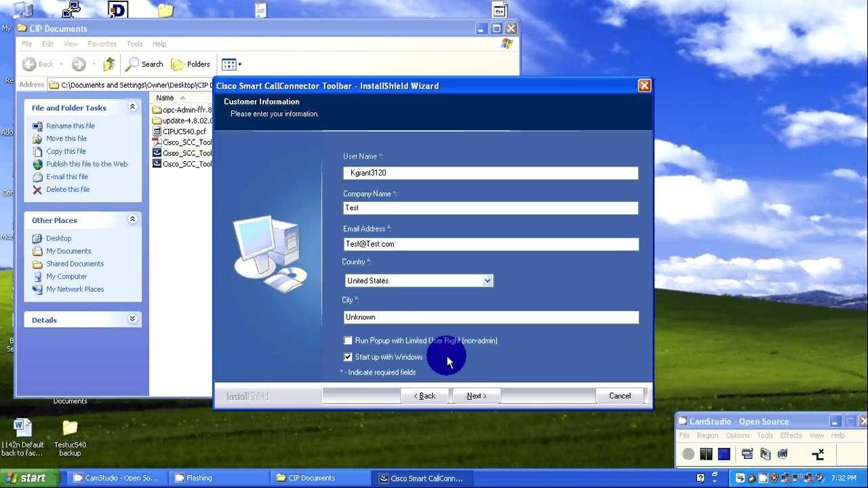Open My Documents in Other Places
The image size is (868, 488).
68,251
